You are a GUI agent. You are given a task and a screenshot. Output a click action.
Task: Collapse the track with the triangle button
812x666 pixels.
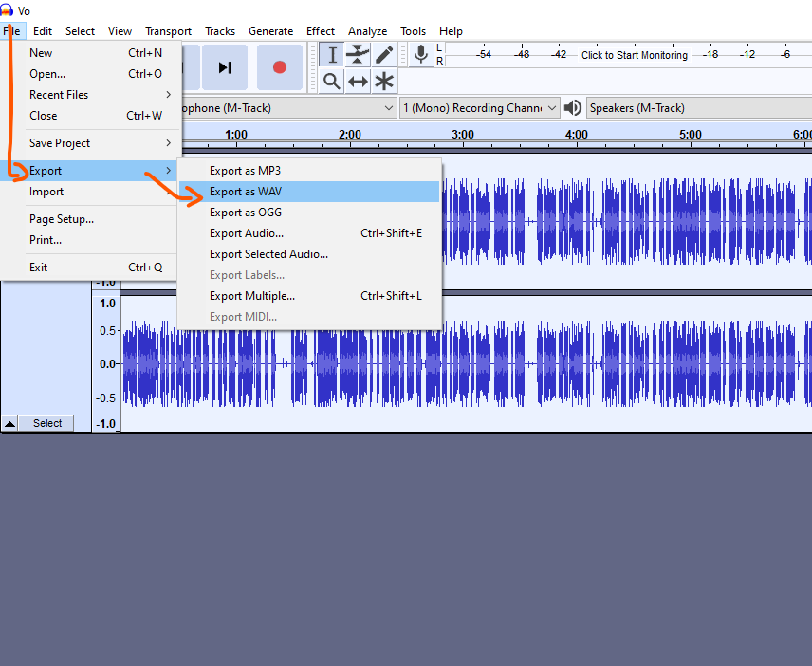(x=9, y=424)
